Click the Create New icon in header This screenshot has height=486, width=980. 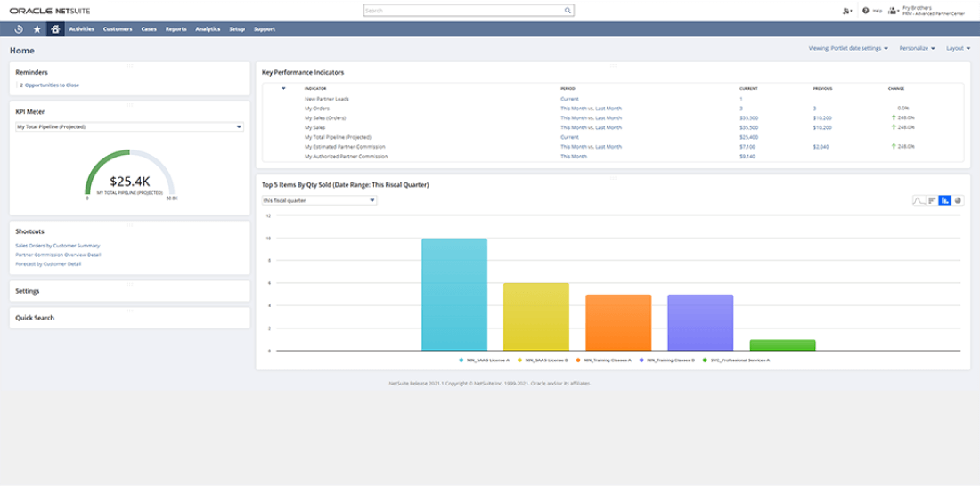tap(846, 11)
